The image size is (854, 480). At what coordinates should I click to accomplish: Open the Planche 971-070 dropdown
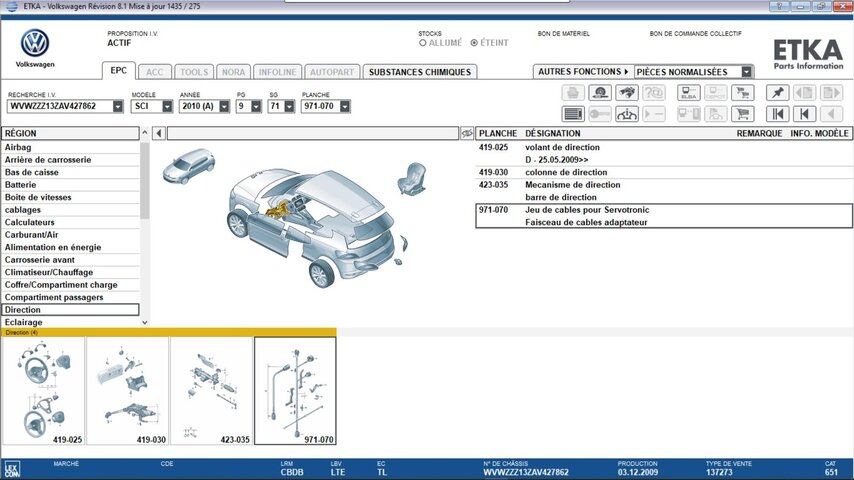[x=344, y=106]
